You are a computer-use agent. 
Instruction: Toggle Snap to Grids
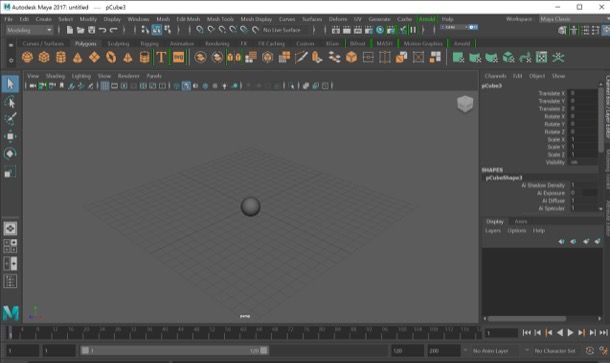[x=200, y=30]
